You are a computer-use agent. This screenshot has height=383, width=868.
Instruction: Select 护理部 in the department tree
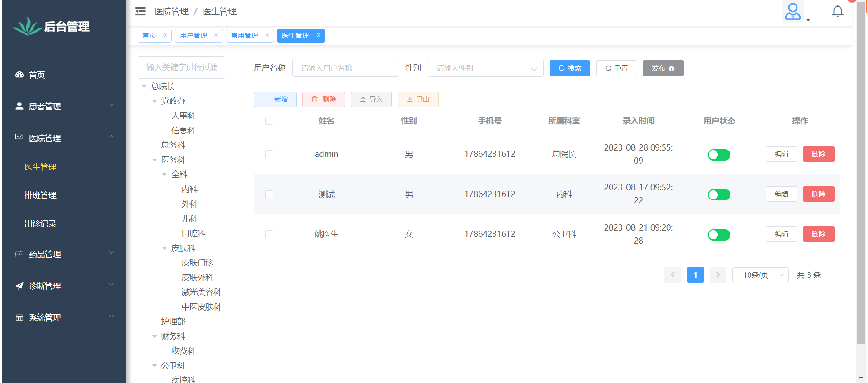[173, 322]
